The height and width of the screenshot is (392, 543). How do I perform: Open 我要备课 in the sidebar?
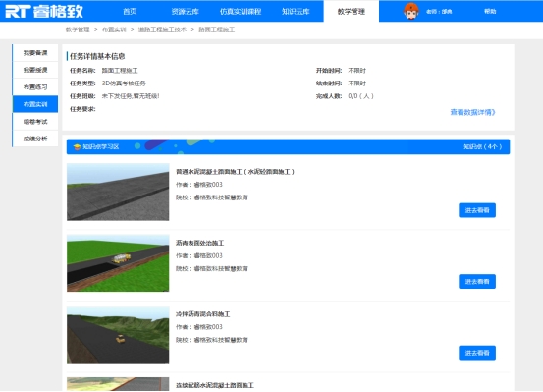coord(35,53)
